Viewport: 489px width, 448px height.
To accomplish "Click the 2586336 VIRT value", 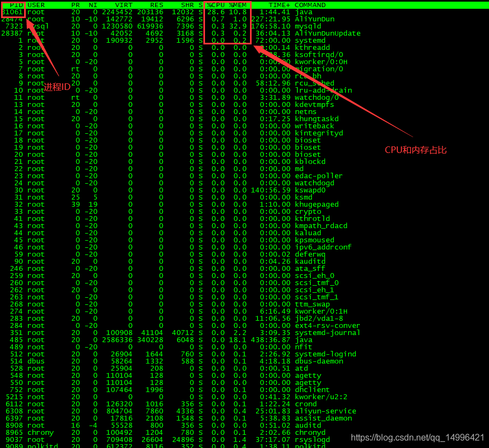I will click(117, 340).
